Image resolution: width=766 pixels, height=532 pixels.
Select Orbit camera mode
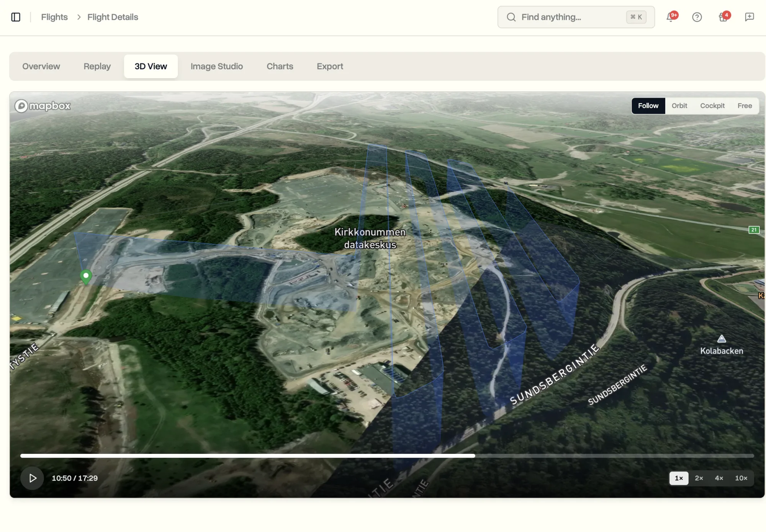pyautogui.click(x=679, y=106)
